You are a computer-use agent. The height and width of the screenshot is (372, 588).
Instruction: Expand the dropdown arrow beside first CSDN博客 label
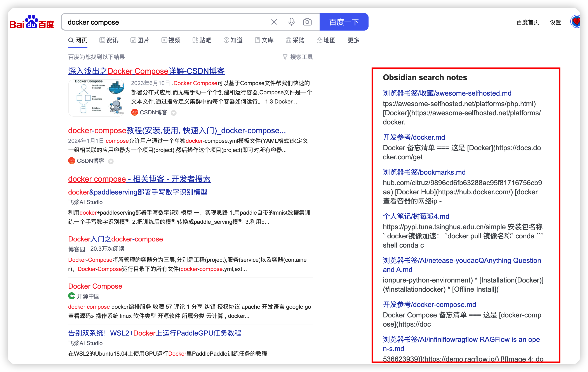coord(174,113)
